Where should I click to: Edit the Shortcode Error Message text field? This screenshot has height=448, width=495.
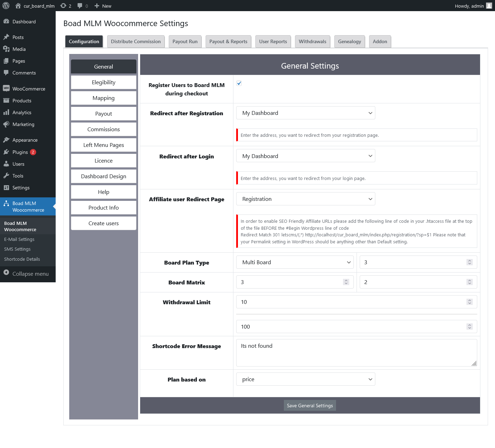[x=356, y=352]
